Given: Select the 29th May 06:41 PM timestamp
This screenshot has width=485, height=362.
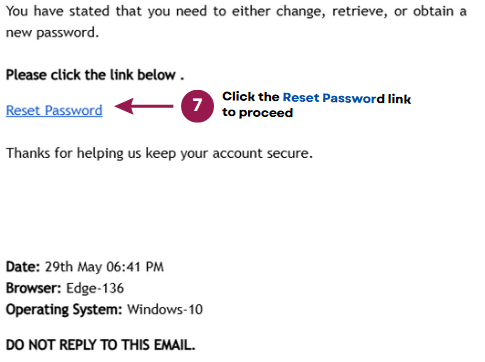Looking at the screenshot, I should click(x=104, y=267).
